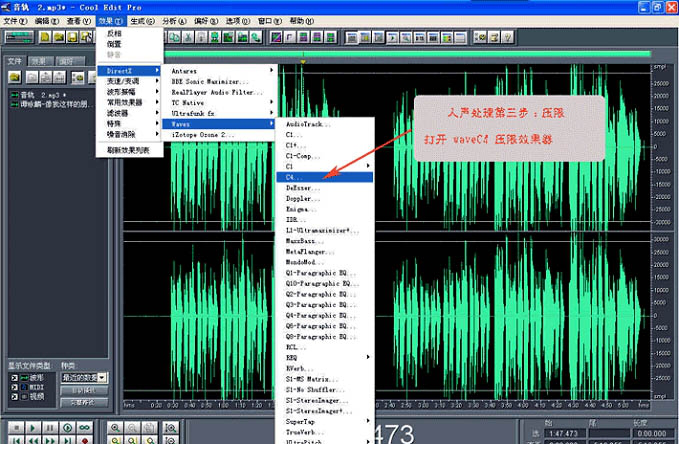The image size is (679, 461).
Task: Click the Go to end transport button
Action: (67, 440)
